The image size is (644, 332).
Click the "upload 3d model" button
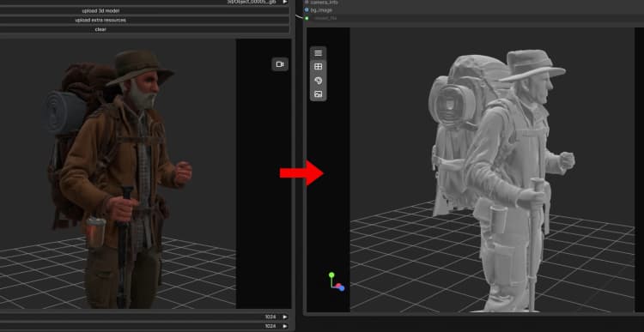pyautogui.click(x=100, y=10)
